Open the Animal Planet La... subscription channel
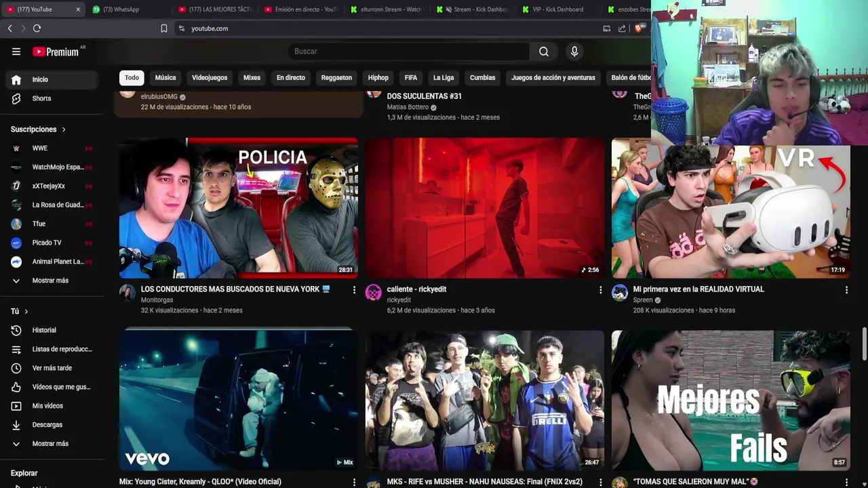This screenshot has height=488, width=868. pos(52,262)
